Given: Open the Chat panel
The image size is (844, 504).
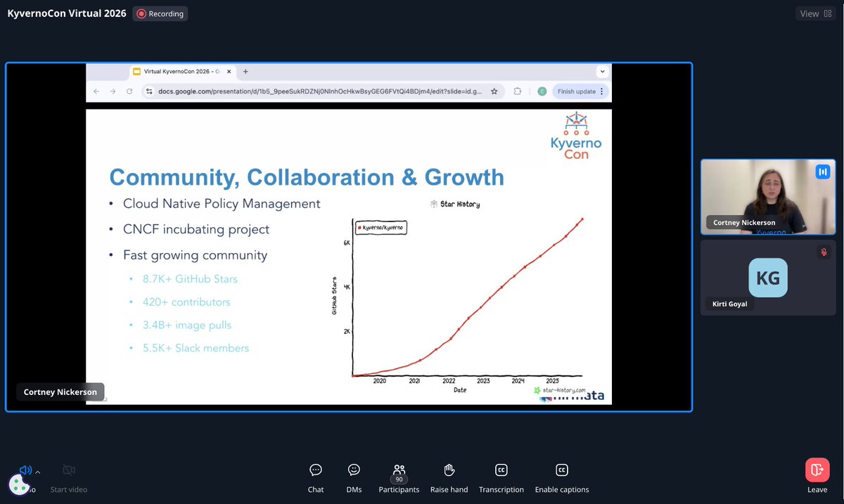Looking at the screenshot, I should click(x=316, y=478).
